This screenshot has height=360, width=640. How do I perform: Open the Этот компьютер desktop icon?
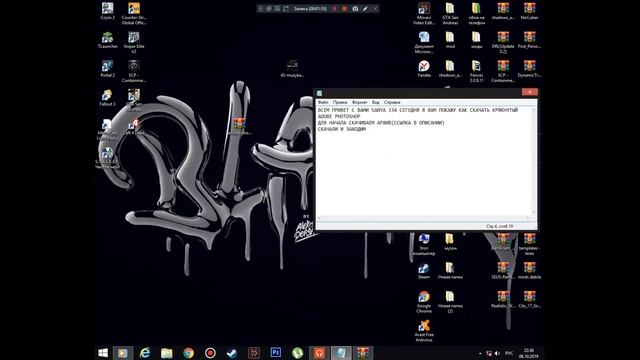click(x=424, y=244)
